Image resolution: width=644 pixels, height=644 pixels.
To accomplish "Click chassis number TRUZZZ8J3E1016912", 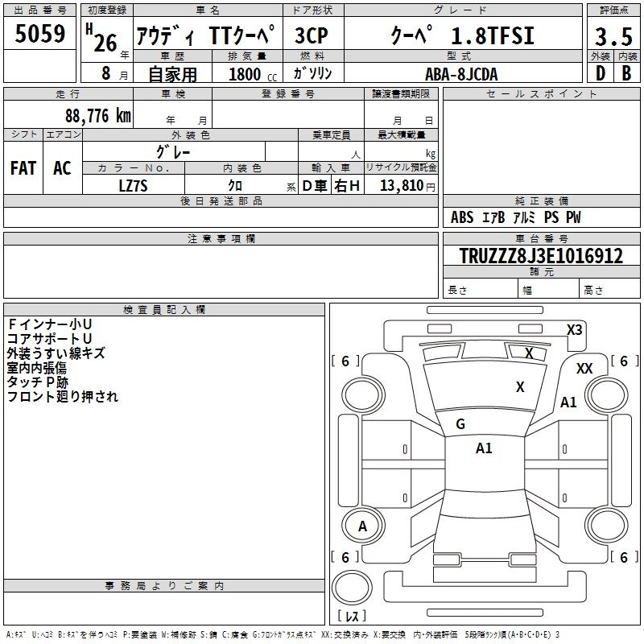I will [x=541, y=257].
